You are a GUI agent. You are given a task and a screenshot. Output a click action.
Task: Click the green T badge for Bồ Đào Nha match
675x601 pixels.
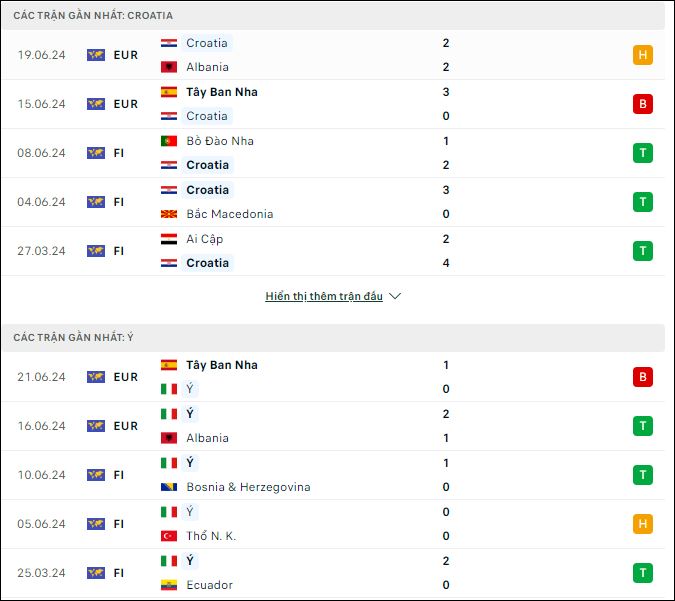[x=642, y=153]
